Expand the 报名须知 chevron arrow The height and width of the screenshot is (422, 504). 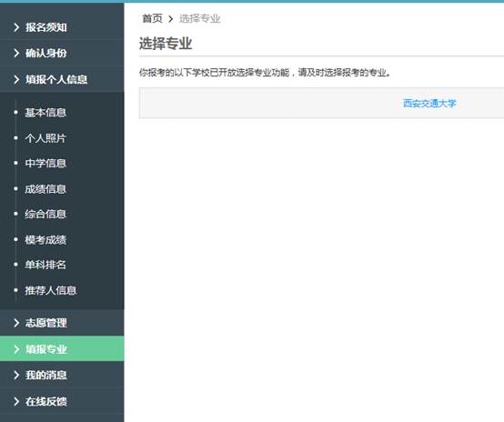click(16, 27)
